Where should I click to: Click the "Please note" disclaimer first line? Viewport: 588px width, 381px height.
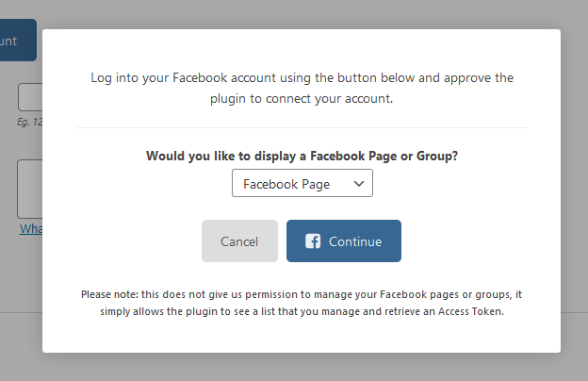[302, 295]
